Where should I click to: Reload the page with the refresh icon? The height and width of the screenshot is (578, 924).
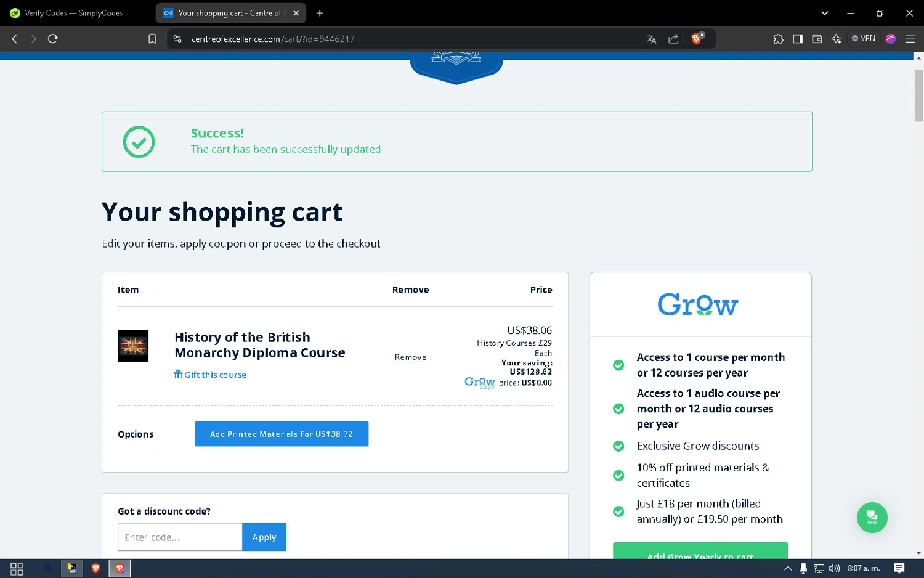pyautogui.click(x=53, y=39)
